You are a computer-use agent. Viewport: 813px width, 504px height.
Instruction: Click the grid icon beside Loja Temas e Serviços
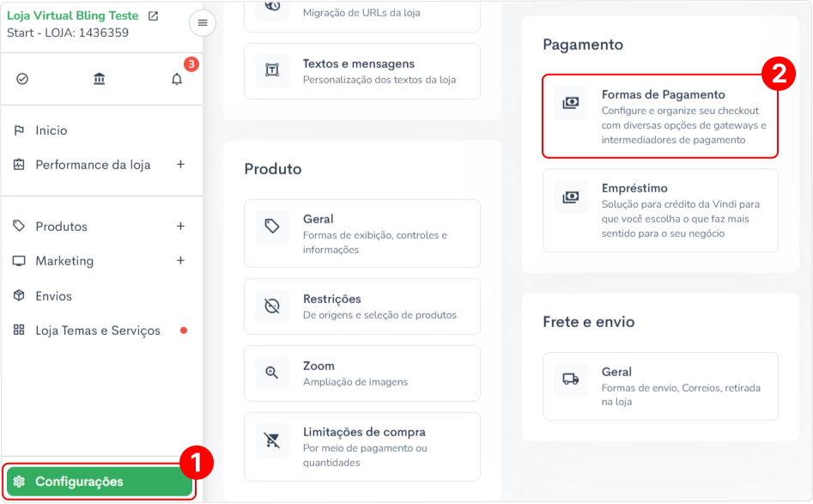[x=19, y=330]
